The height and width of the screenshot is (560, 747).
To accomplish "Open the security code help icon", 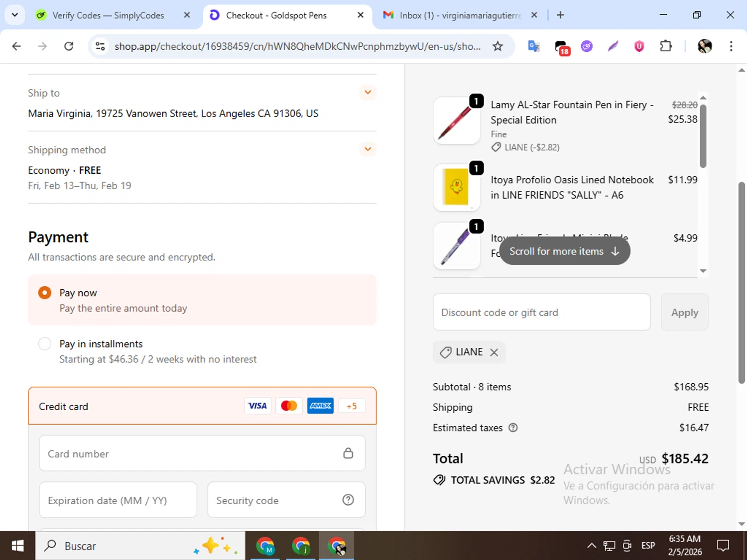I will click(x=348, y=500).
